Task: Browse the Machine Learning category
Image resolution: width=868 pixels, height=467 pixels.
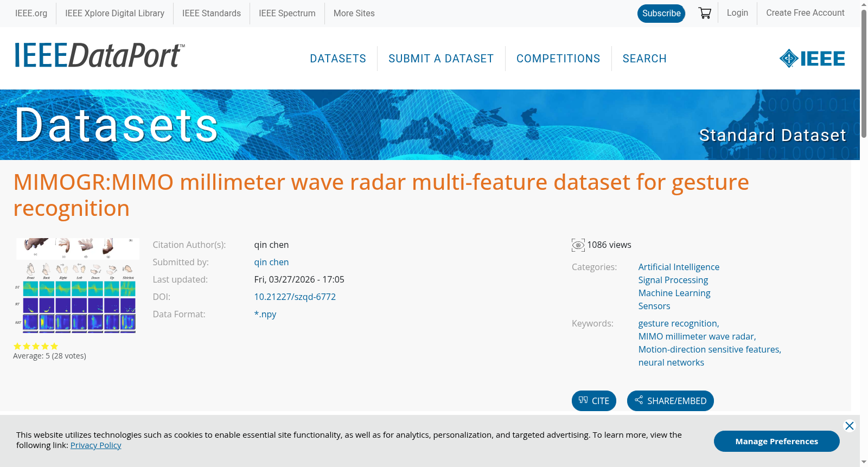Action: tap(674, 293)
